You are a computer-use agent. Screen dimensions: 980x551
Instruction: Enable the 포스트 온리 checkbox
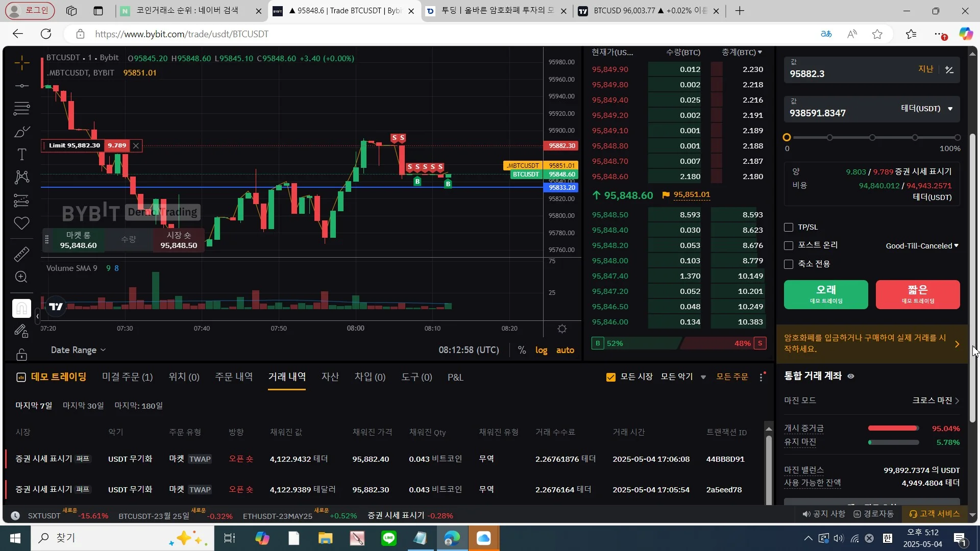coord(789,245)
